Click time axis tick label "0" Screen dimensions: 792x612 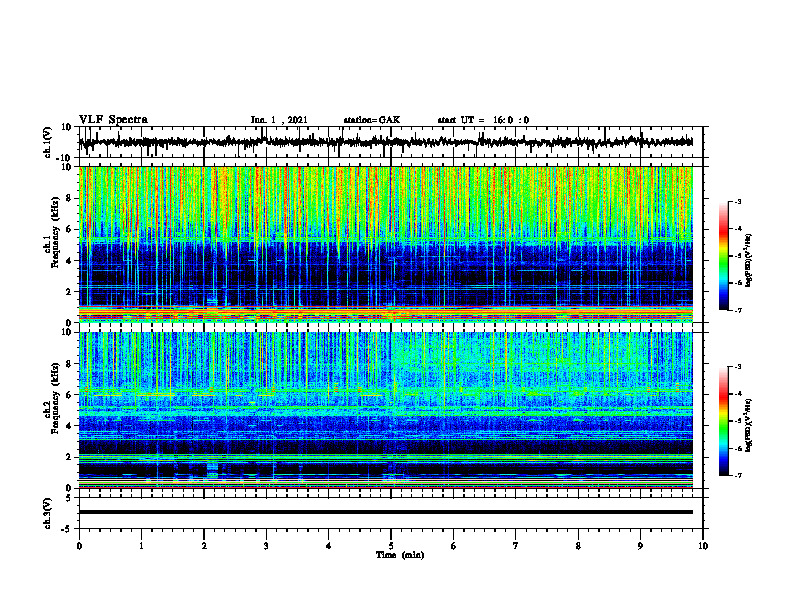pyautogui.click(x=79, y=546)
